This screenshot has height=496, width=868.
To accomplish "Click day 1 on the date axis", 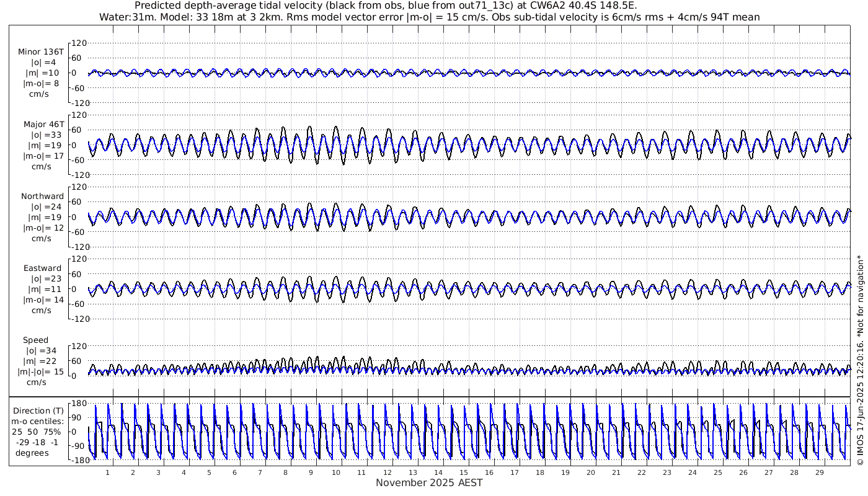I will coord(107,472).
